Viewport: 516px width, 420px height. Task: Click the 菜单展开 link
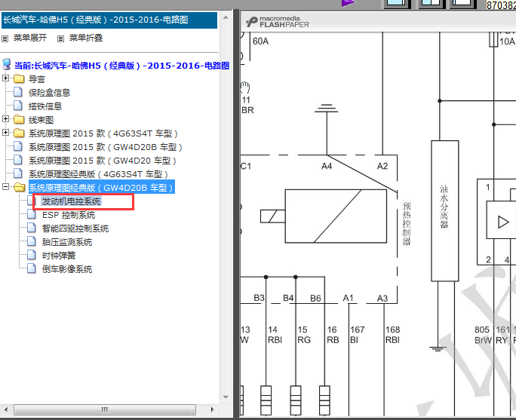[x=30, y=38]
